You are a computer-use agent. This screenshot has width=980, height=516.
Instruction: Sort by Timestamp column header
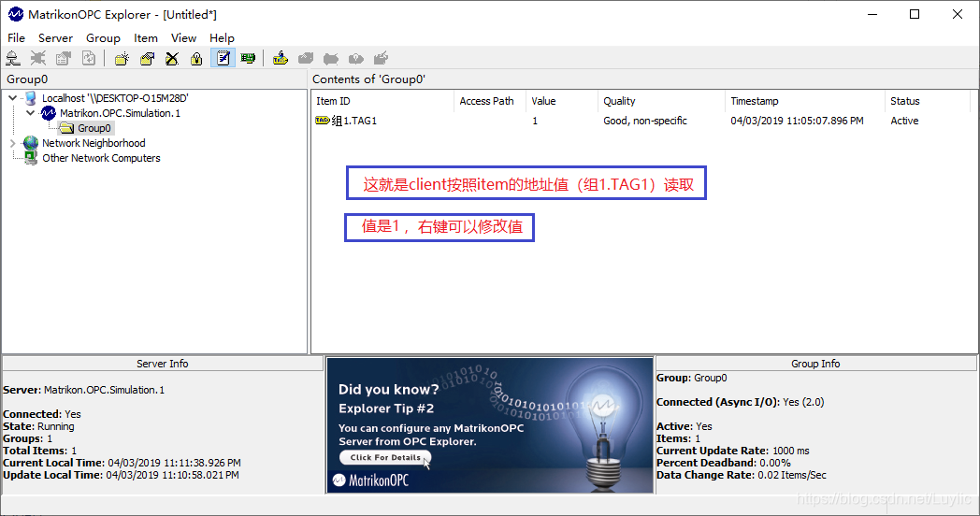[x=805, y=101]
